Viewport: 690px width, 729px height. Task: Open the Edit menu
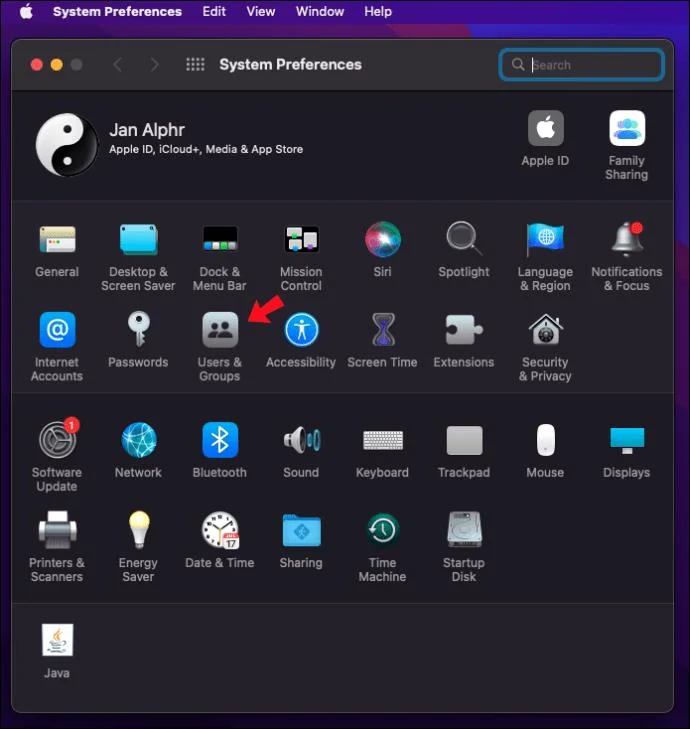214,11
